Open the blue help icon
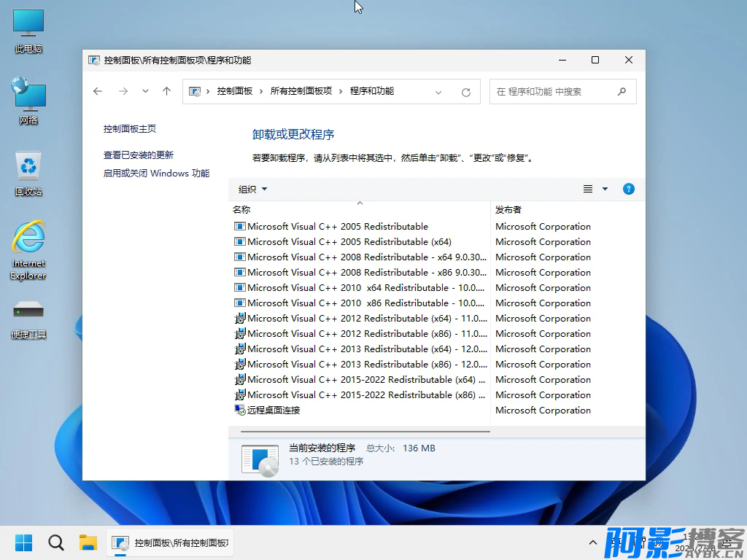The width and height of the screenshot is (747, 560). click(628, 189)
